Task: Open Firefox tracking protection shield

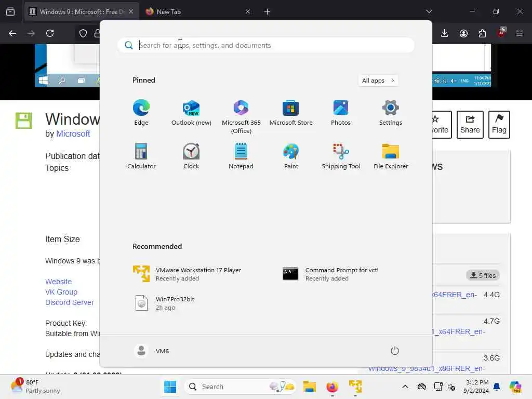Action: point(83,33)
